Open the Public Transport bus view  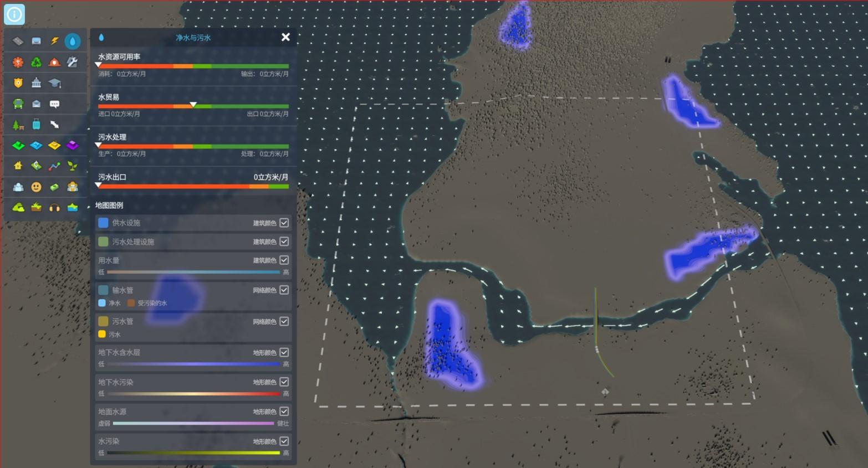[18, 104]
